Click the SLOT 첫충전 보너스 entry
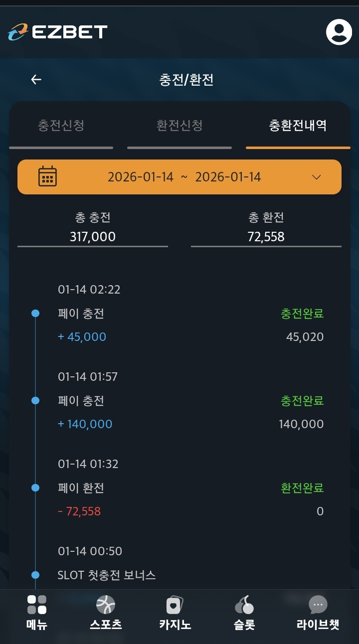 point(107,575)
